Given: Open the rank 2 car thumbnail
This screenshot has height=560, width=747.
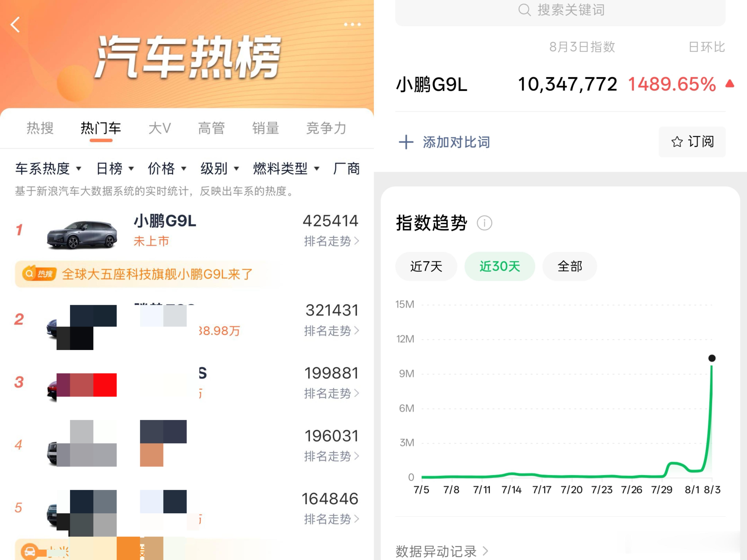Looking at the screenshot, I should click(81, 327).
